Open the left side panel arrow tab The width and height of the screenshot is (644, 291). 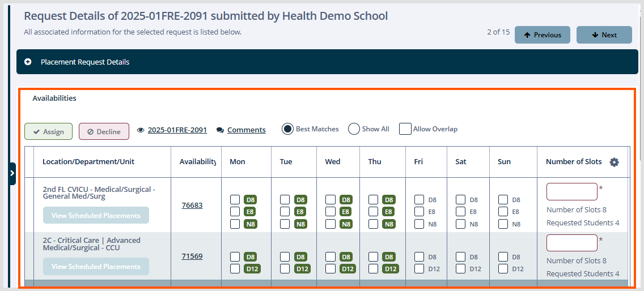tap(12, 173)
